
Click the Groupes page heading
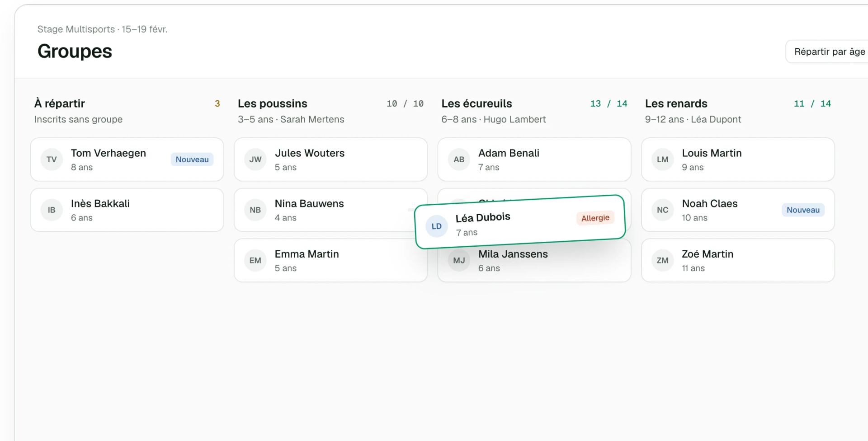75,52
